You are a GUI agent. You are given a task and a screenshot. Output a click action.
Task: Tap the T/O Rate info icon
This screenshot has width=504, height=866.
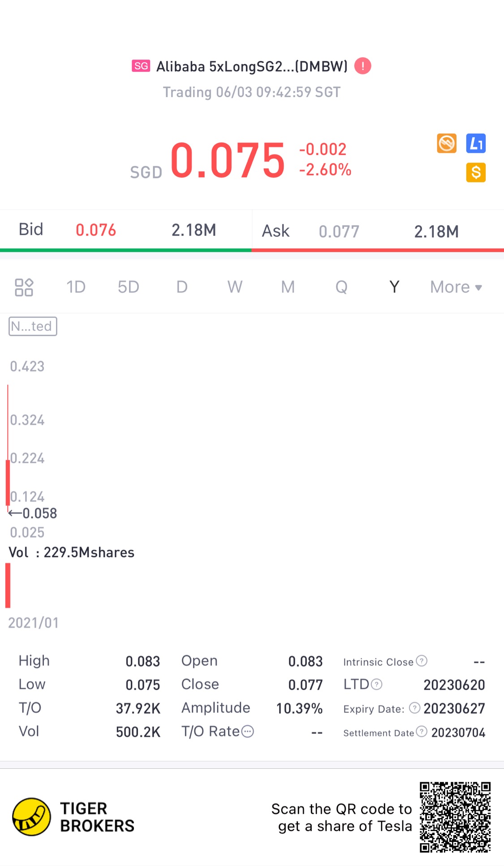pyautogui.click(x=248, y=732)
